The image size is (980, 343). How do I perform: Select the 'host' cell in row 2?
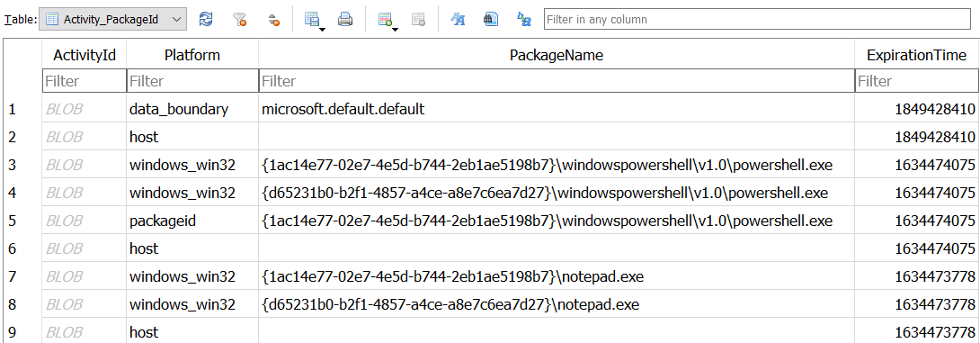pyautogui.click(x=192, y=137)
